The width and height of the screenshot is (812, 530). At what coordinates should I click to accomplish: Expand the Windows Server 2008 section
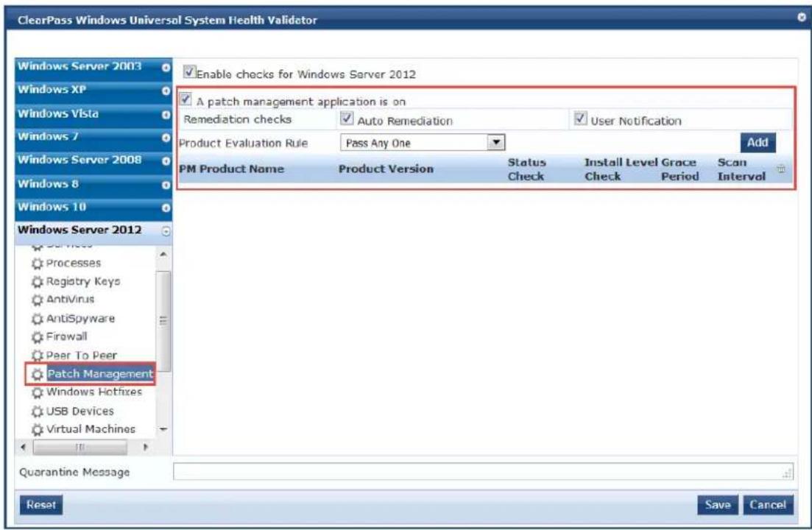[x=93, y=161]
